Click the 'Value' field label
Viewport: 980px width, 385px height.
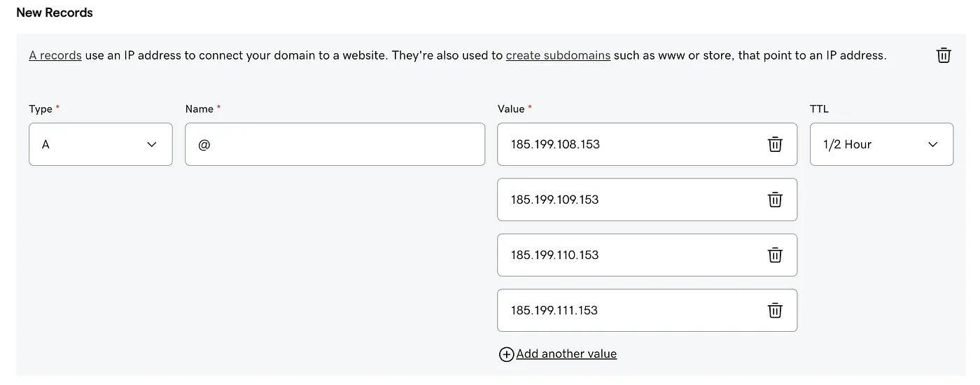511,108
